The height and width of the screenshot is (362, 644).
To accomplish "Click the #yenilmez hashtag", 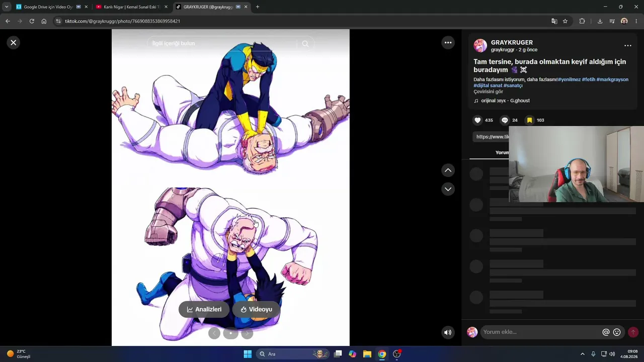I will coord(569,79).
